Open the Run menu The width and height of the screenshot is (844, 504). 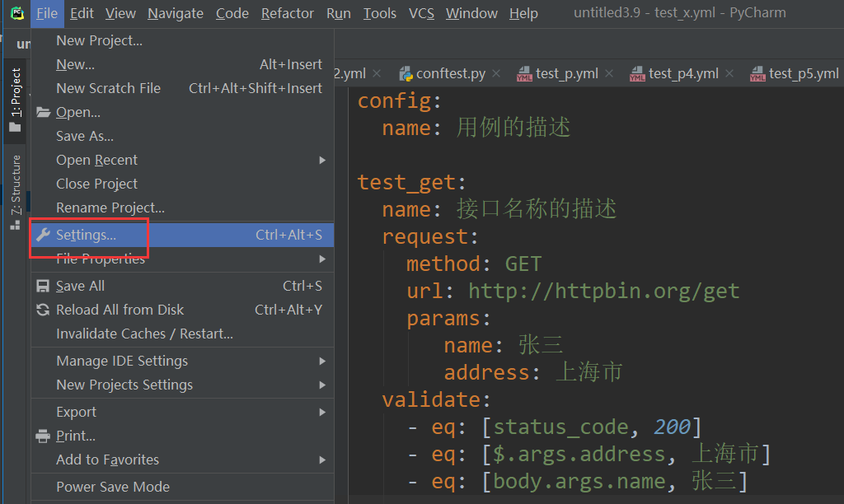tap(339, 13)
